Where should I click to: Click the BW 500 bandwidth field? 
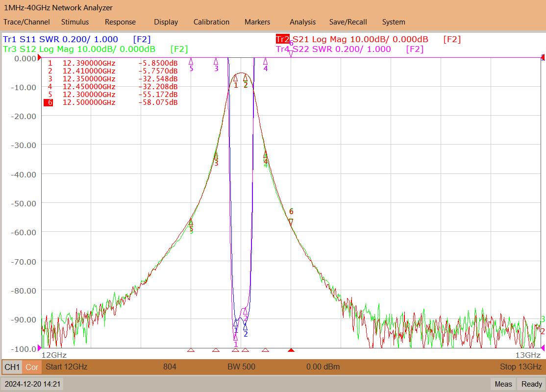coord(241,367)
